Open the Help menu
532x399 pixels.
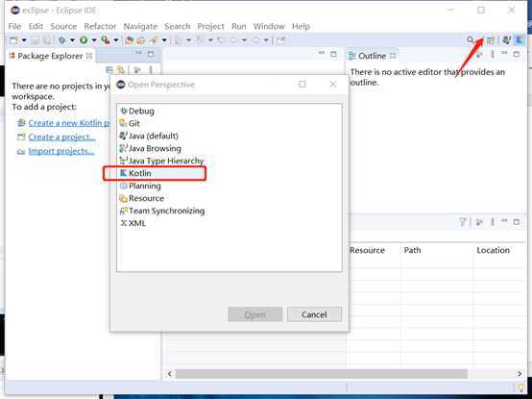(x=301, y=26)
